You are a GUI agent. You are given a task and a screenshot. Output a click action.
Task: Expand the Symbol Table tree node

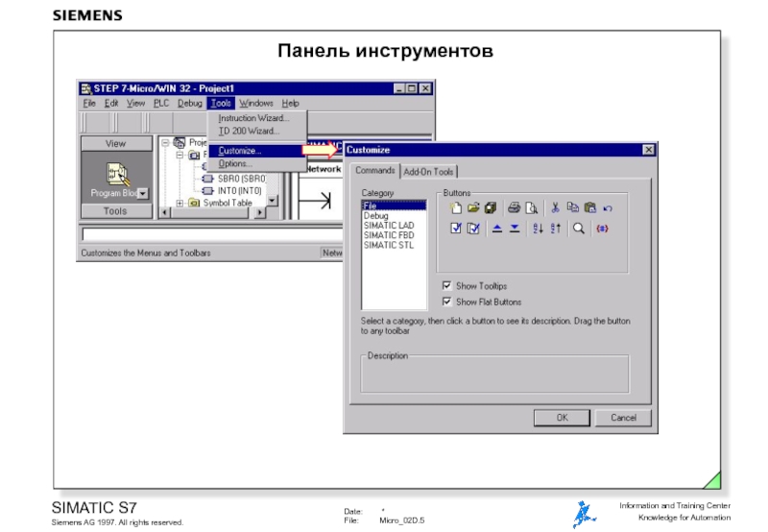pos(180,203)
